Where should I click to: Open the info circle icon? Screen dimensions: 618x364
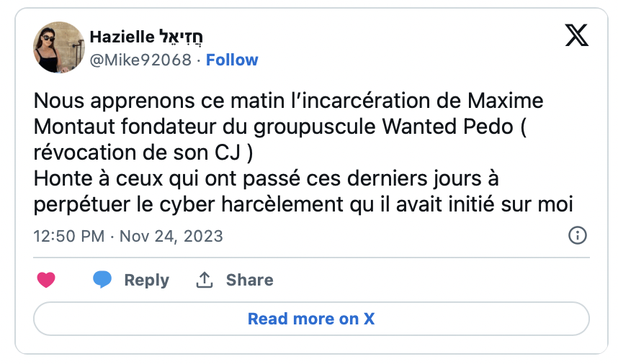(578, 235)
